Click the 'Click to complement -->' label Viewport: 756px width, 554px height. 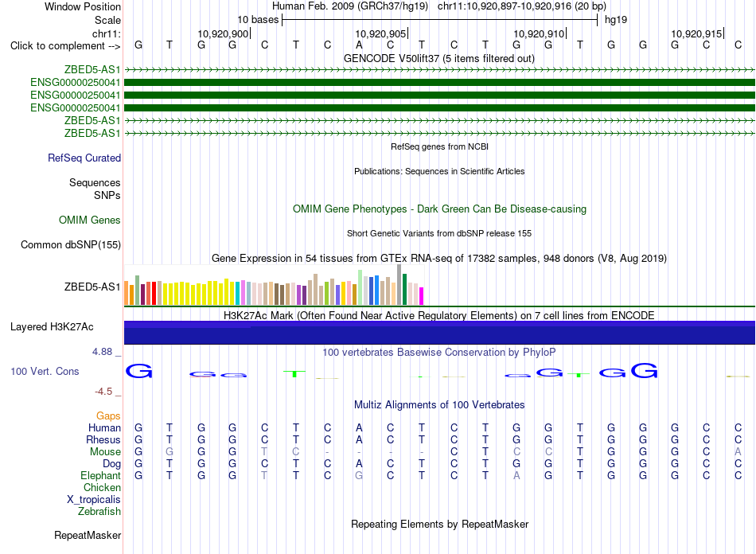point(65,46)
